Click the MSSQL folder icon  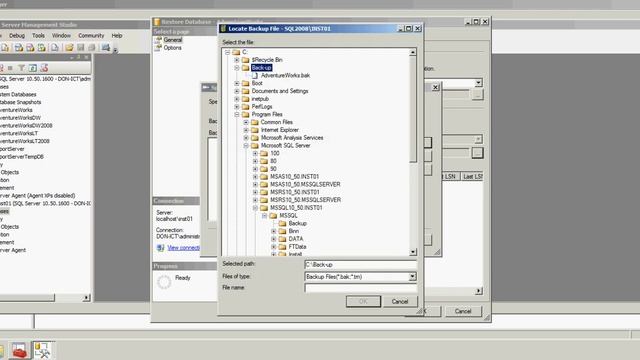click(273, 216)
